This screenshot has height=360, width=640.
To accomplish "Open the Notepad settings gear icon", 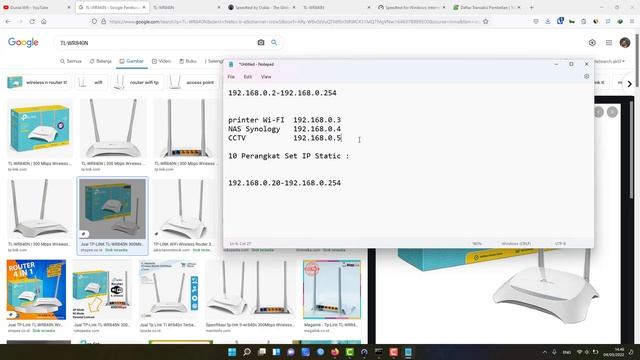I will click(587, 76).
